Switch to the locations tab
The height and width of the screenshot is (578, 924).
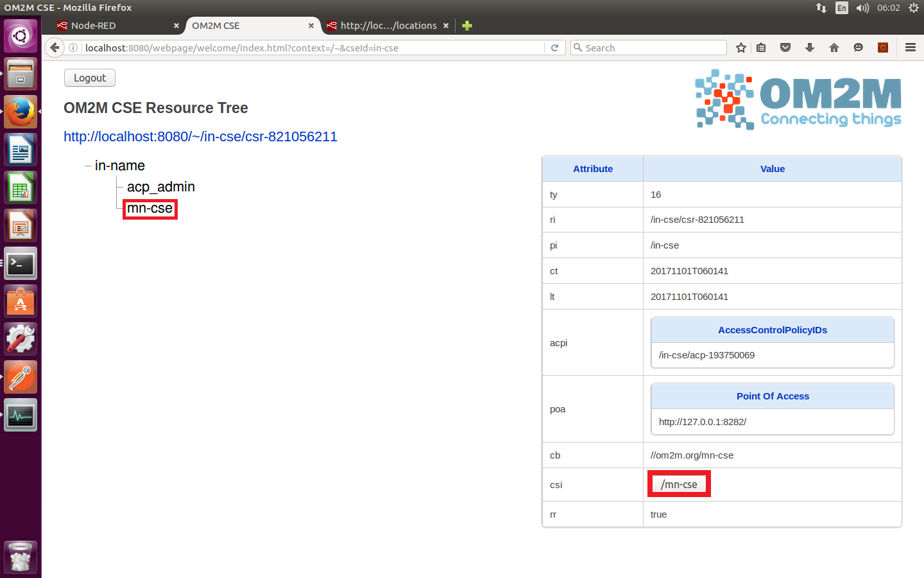click(x=389, y=26)
